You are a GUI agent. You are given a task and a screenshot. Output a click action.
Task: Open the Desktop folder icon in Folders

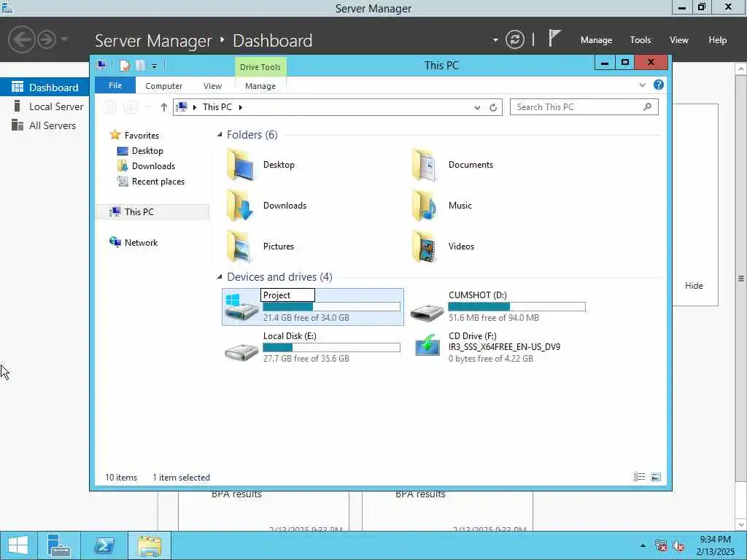pos(240,165)
